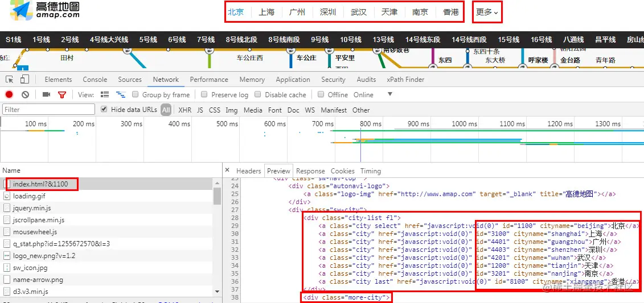
Task: Show the overview waterfall view icon
Action: [121, 95]
